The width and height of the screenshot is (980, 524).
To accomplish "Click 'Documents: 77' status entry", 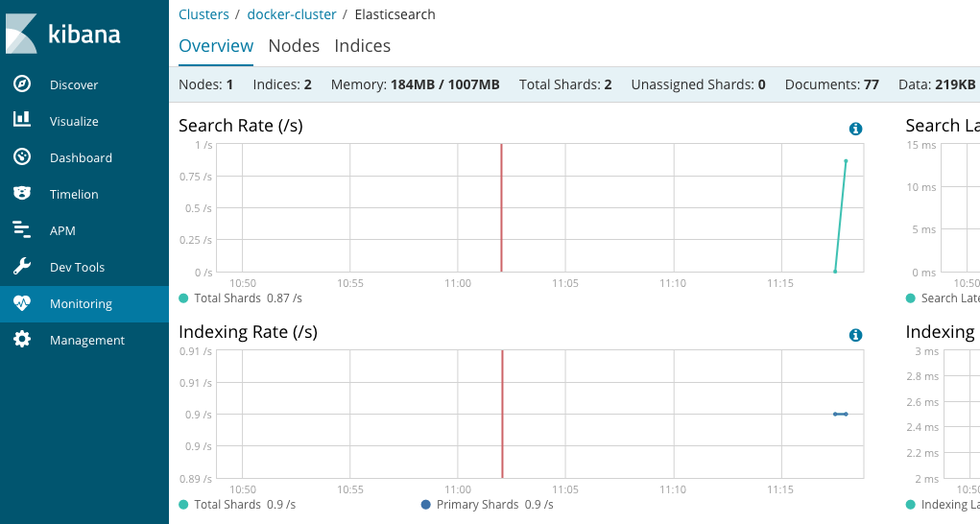I will coord(832,84).
